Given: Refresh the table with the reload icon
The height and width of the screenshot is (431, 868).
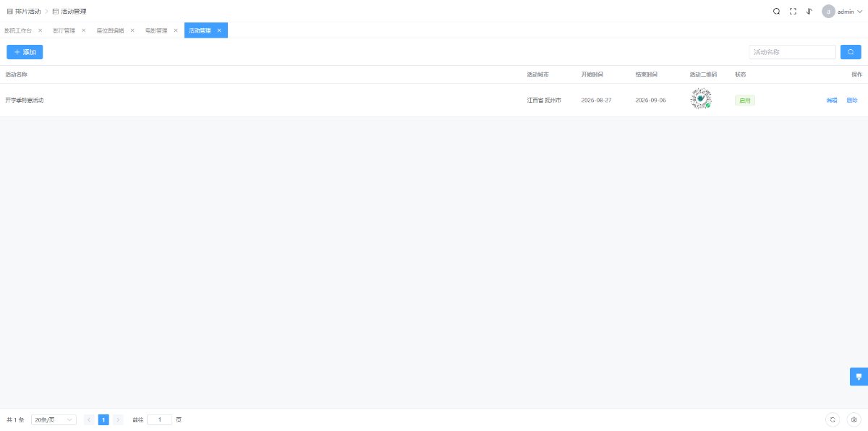Looking at the screenshot, I should pos(833,419).
